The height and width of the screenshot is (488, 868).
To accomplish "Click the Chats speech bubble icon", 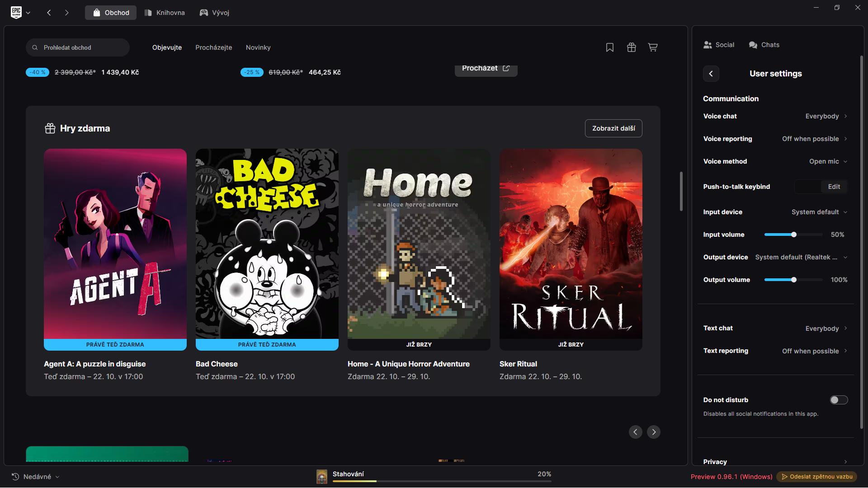I will click(x=753, y=45).
